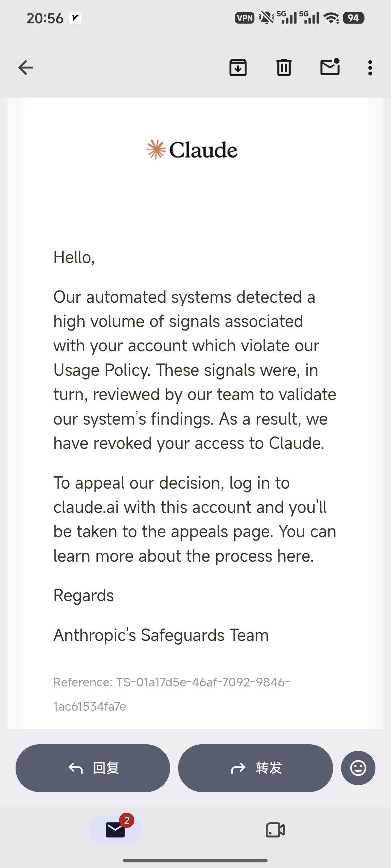Tap the 20:56 clock in status bar
The width and height of the screenshot is (391, 868).
point(45,18)
